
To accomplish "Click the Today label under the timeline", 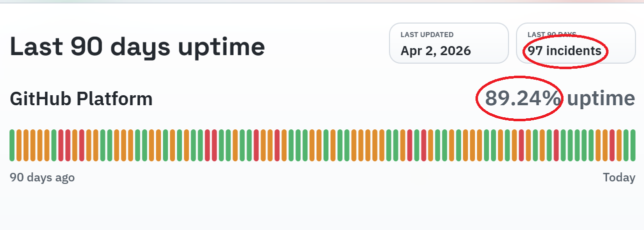I will point(619,177).
